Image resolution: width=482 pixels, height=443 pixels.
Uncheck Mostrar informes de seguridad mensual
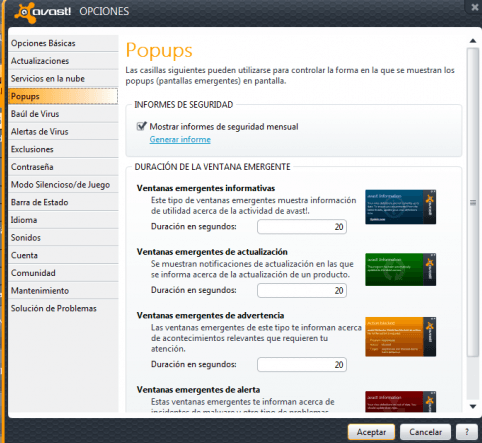click(x=142, y=126)
